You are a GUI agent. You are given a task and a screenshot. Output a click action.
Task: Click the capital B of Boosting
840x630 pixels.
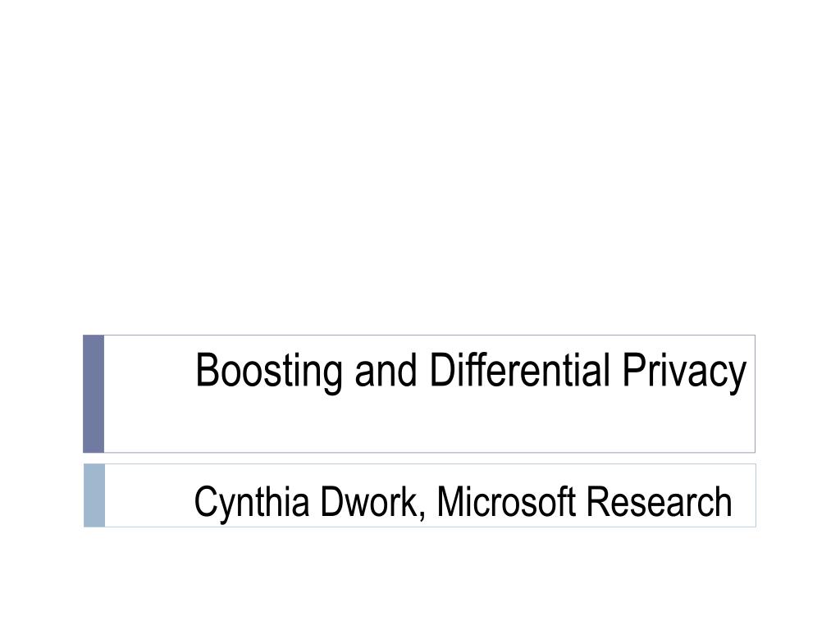[207, 370]
